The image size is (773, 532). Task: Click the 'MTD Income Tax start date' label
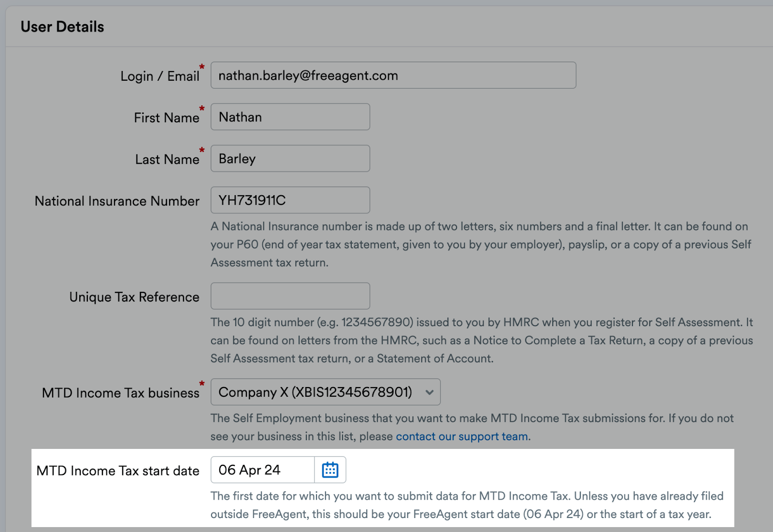[x=118, y=471]
